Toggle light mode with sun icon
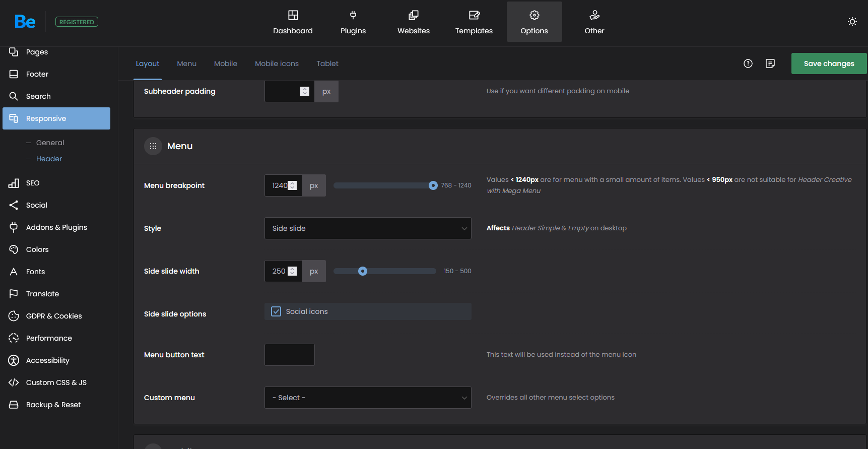Viewport: 868px width, 449px height. [x=852, y=22]
